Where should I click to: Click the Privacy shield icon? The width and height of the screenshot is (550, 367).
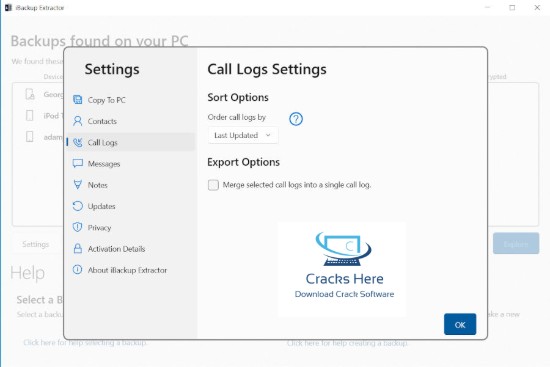78,227
